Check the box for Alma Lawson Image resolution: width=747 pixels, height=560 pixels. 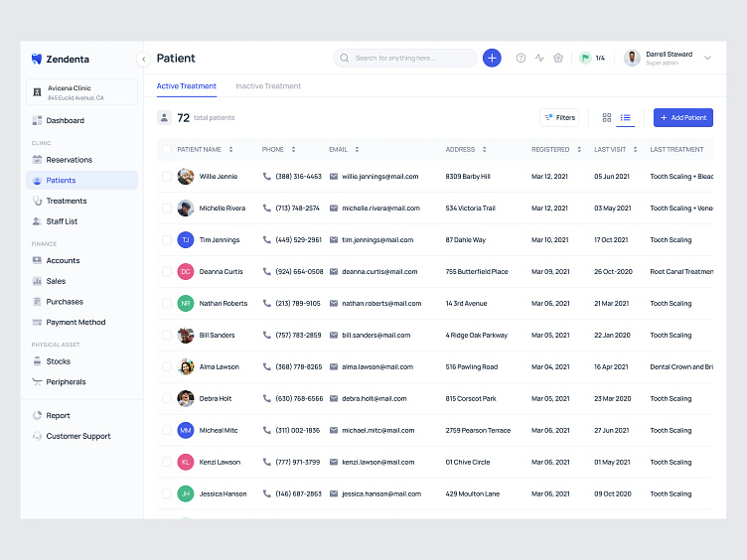167,367
